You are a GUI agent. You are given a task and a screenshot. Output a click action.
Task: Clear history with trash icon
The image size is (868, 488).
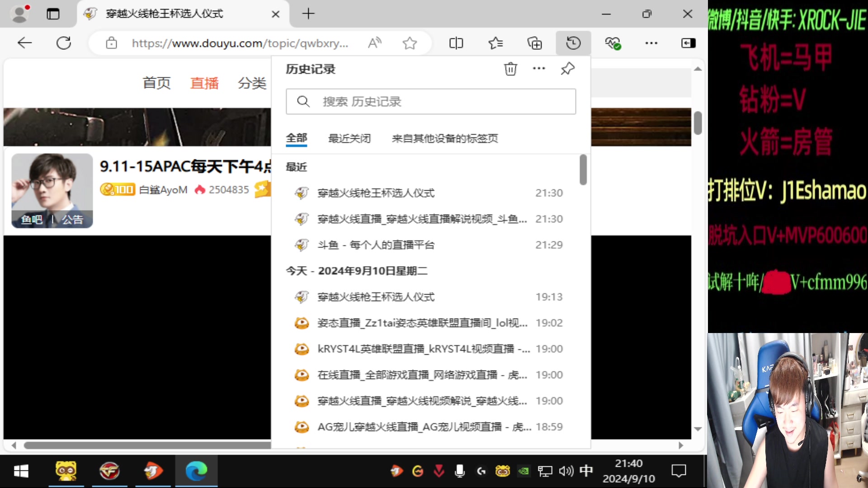pyautogui.click(x=510, y=69)
